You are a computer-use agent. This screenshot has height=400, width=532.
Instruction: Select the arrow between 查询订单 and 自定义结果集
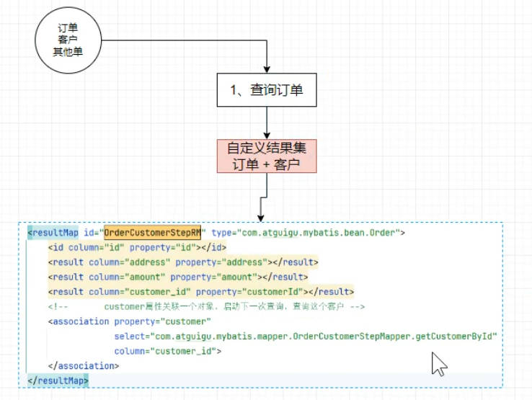(x=267, y=123)
